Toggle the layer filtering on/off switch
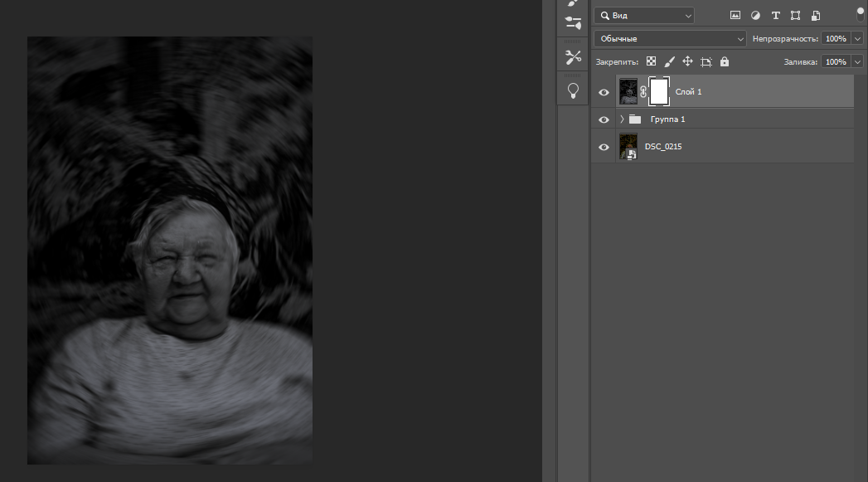Image resolution: width=868 pixels, height=482 pixels. pos(861,14)
